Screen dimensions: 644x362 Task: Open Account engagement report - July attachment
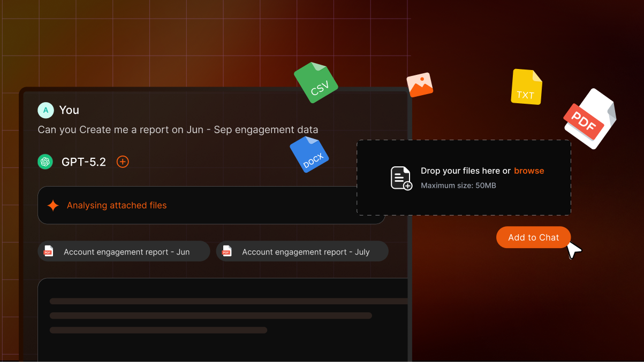[302, 251]
